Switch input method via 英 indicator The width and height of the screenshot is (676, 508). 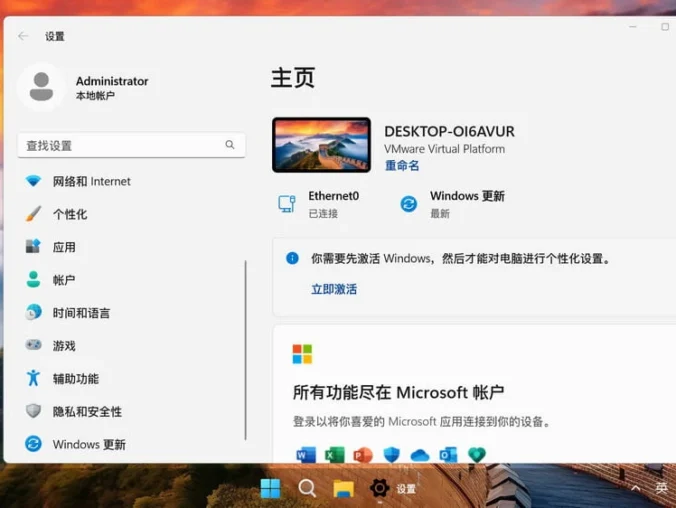(661, 488)
